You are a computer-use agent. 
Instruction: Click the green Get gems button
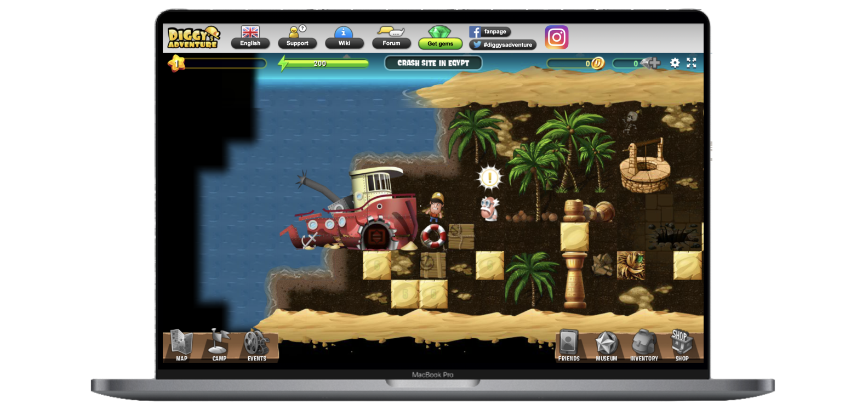[441, 44]
